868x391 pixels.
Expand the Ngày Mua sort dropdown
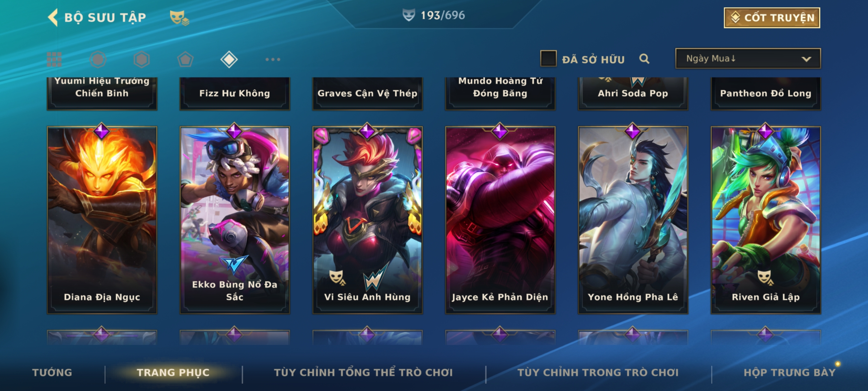coord(748,58)
